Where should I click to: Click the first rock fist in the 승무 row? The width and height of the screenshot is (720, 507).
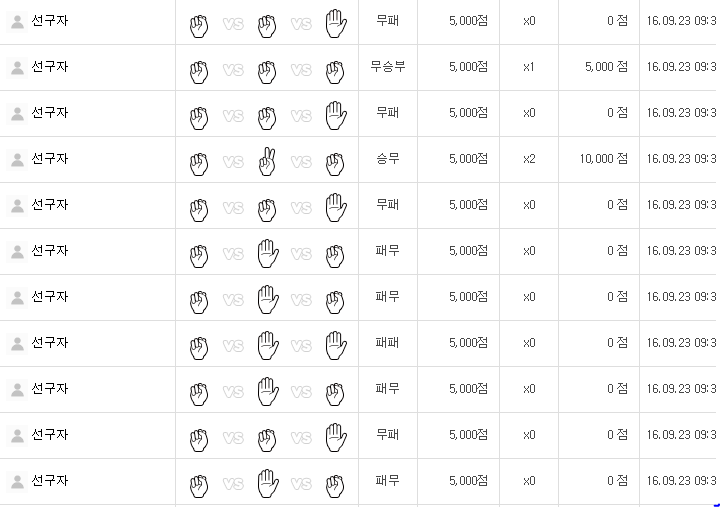[x=199, y=164]
